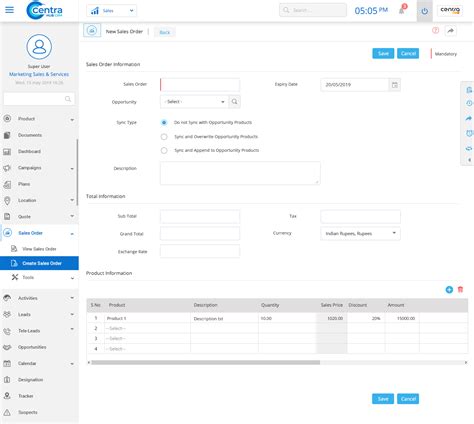The image size is (474, 424).
Task: Click the Tax field
Action: 360,216
